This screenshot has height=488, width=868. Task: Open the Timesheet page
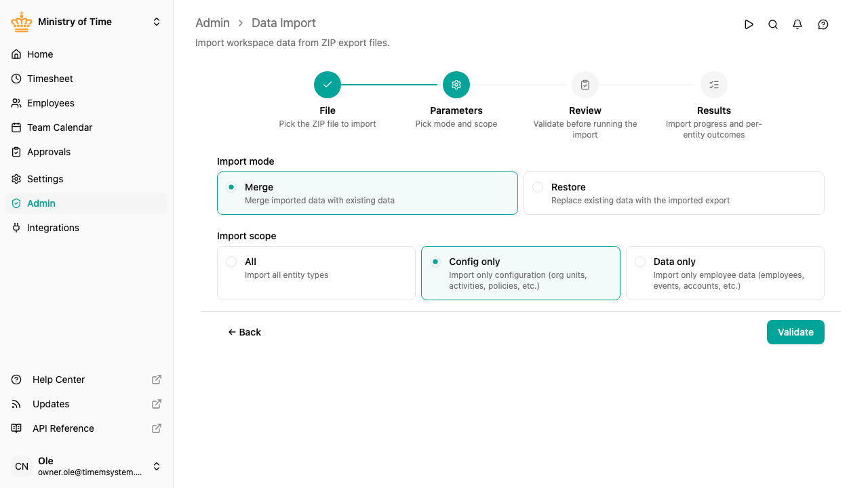[x=86, y=79]
